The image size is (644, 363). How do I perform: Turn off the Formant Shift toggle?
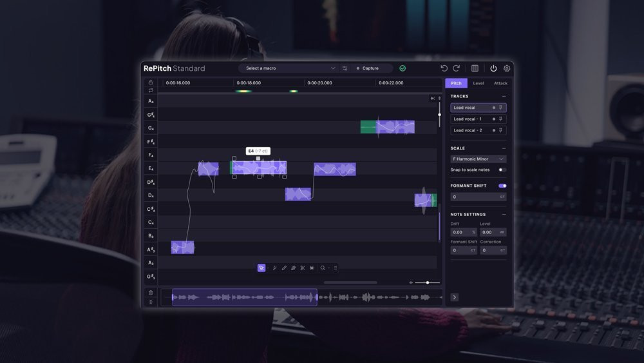[502, 186]
